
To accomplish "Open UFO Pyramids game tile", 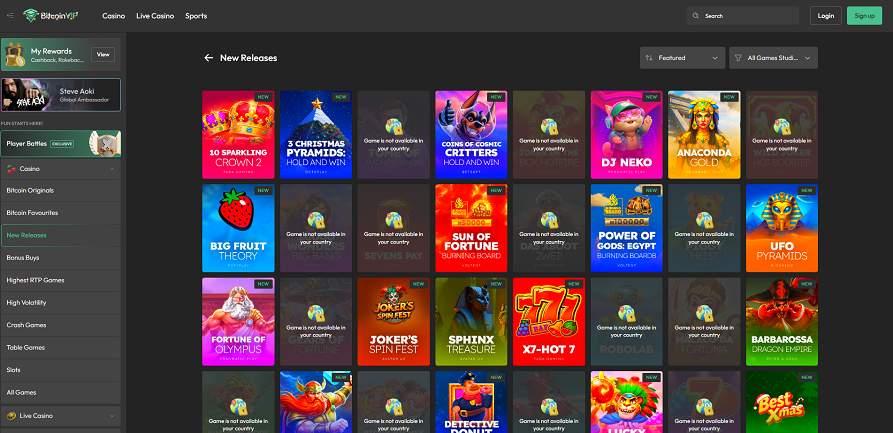I will (782, 228).
